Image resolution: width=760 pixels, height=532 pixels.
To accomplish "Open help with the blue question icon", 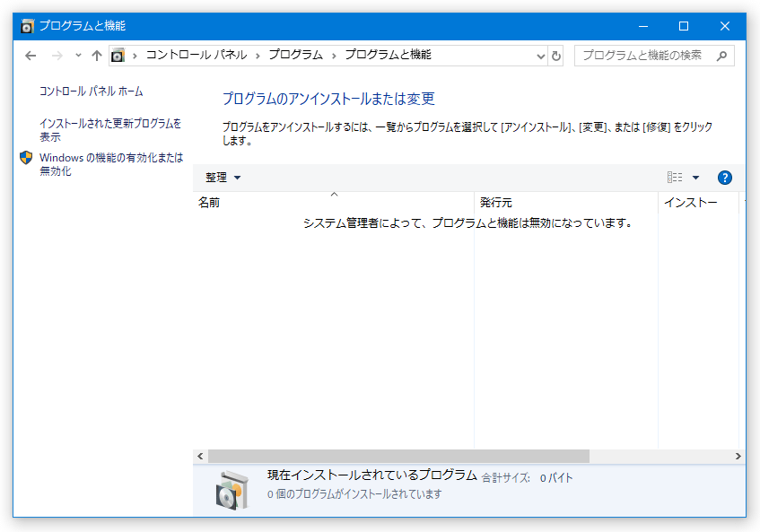I will (725, 178).
